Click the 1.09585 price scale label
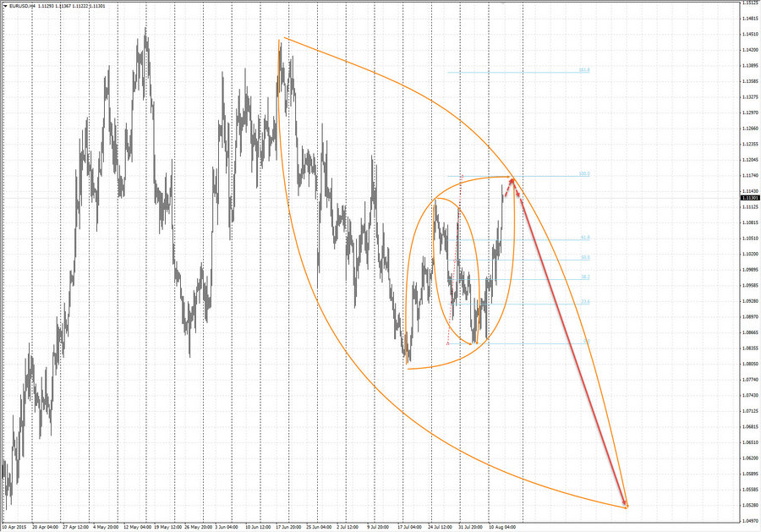Screen dimensions: 761x532 (x=750, y=285)
